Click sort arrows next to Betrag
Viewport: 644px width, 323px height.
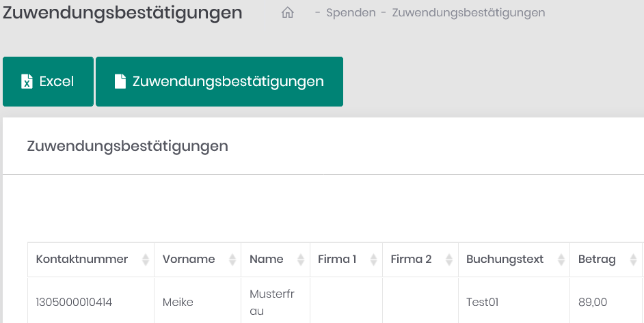pos(632,259)
